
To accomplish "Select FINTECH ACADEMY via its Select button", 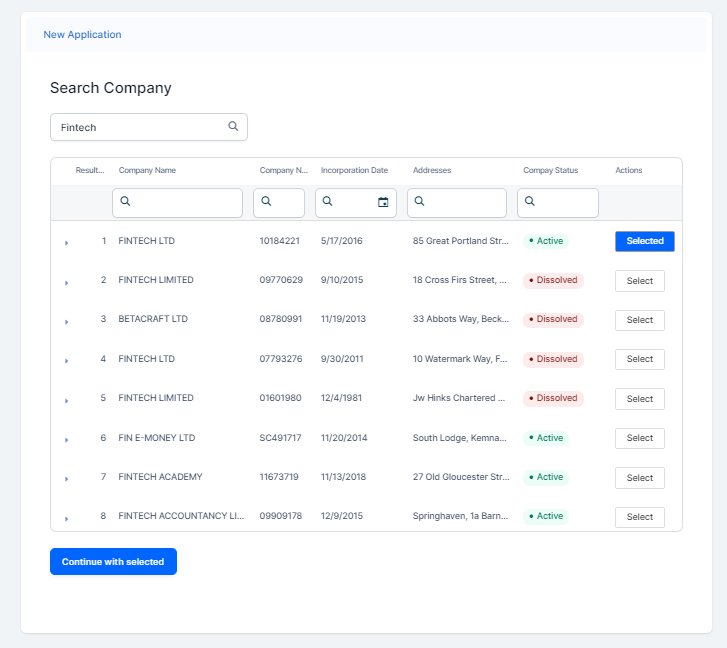I will coord(639,478).
